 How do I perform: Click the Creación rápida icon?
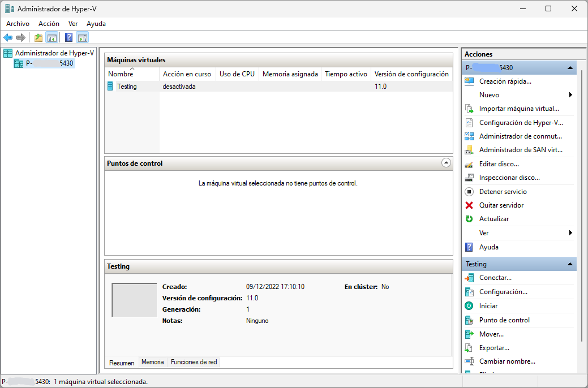(469, 81)
